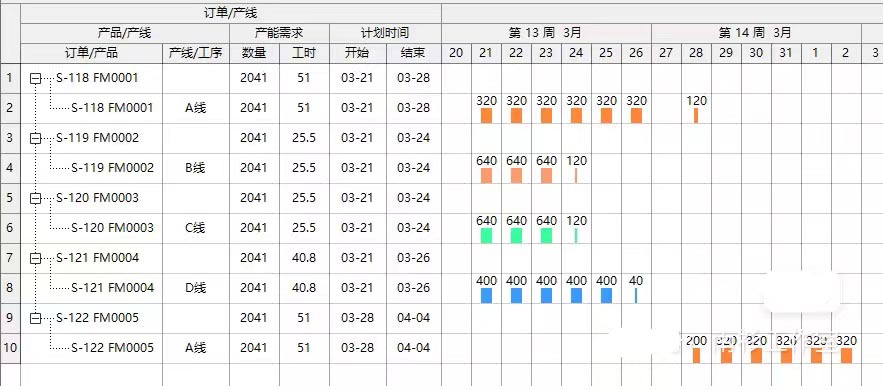883x390 pixels.
Task: Collapse the S-118 FM0001 order node
Action: tap(35, 79)
